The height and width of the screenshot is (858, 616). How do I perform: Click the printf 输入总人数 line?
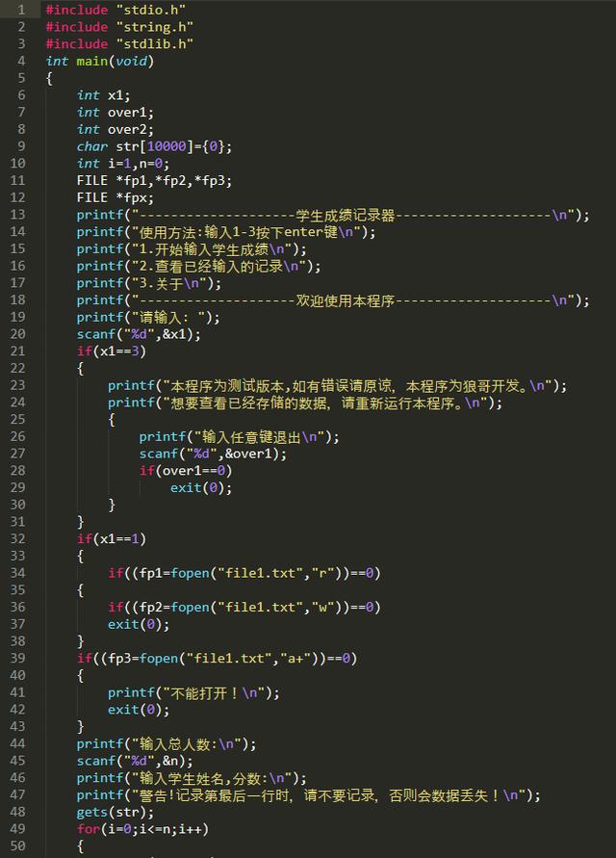(x=167, y=743)
